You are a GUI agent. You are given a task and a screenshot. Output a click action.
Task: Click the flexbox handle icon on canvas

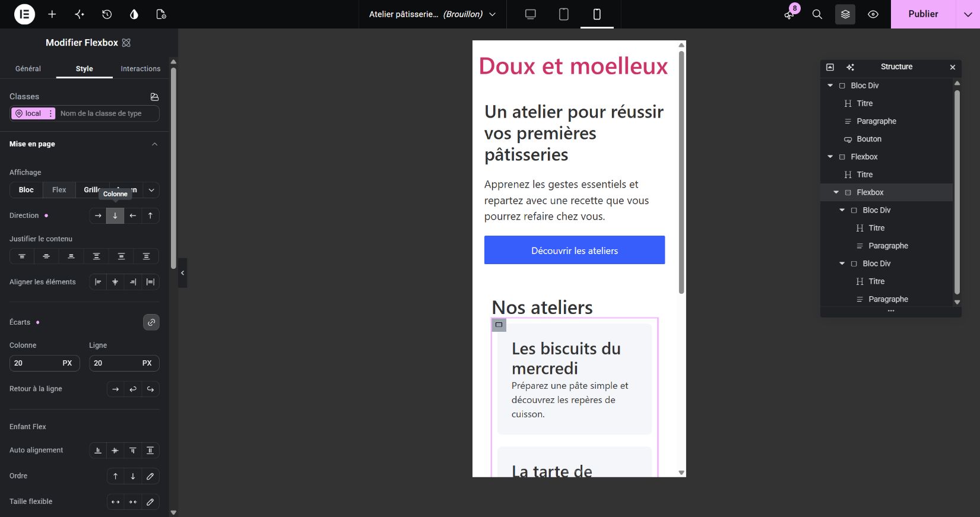click(499, 325)
